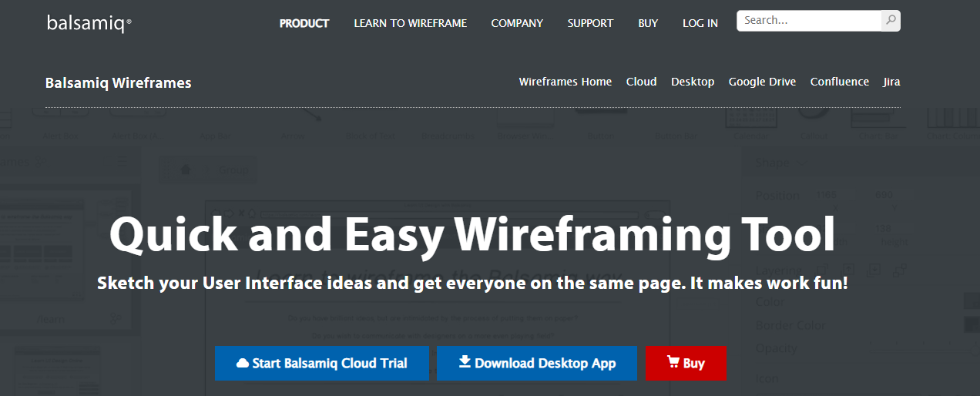Focus the Search... input field
Screen dimensions: 980x396
(x=809, y=21)
